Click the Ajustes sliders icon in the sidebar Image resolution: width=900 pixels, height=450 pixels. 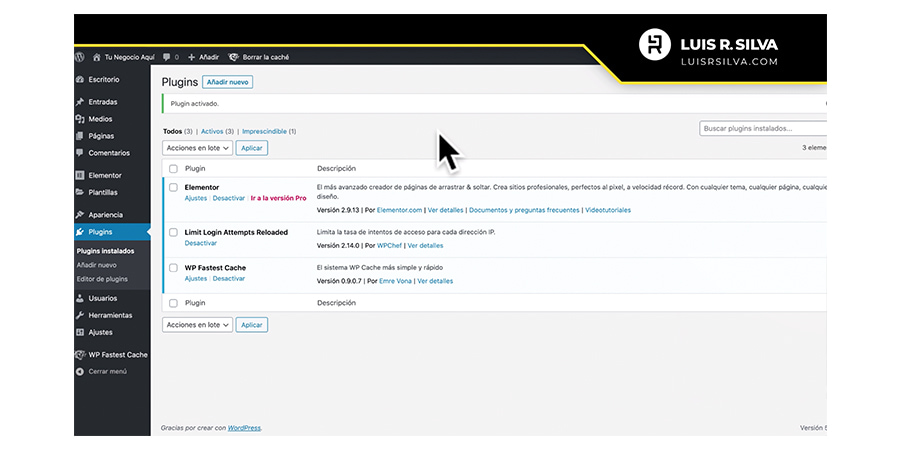click(x=80, y=332)
